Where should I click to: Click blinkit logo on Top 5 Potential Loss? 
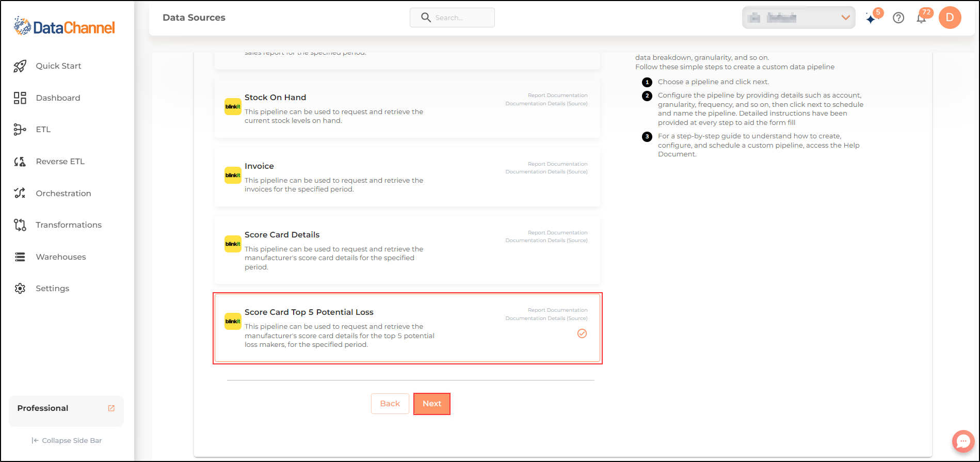click(x=233, y=322)
